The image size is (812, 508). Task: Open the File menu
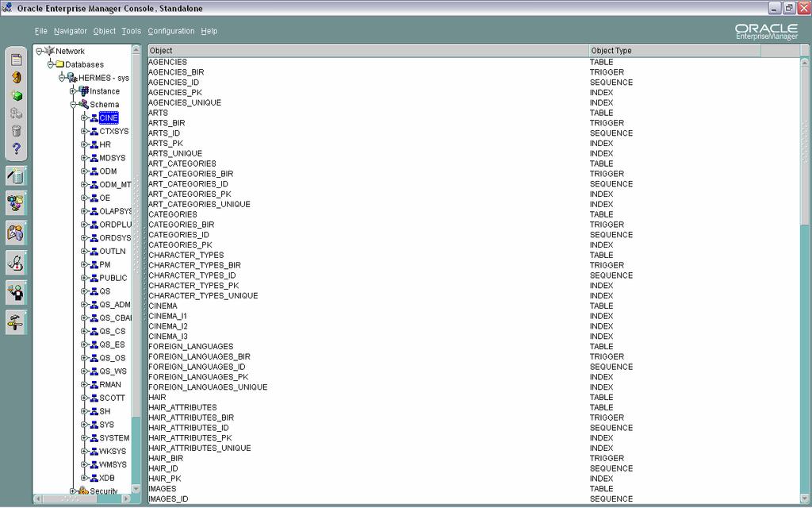(x=41, y=31)
